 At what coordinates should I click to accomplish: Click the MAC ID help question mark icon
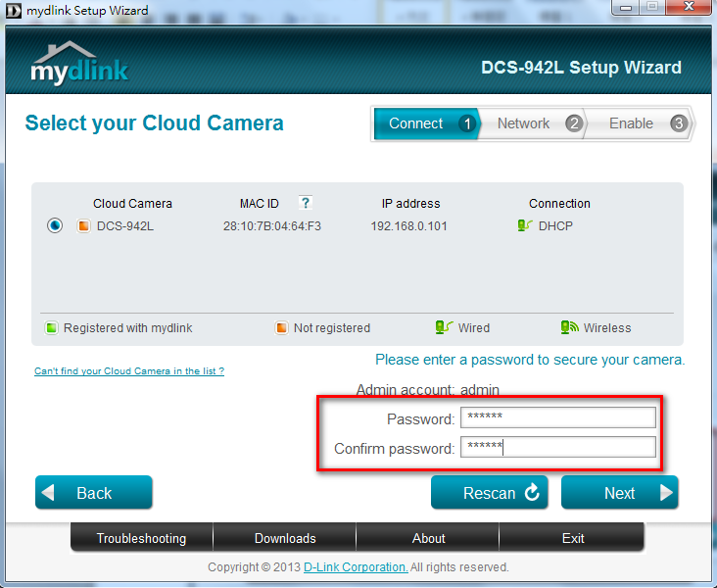306,203
